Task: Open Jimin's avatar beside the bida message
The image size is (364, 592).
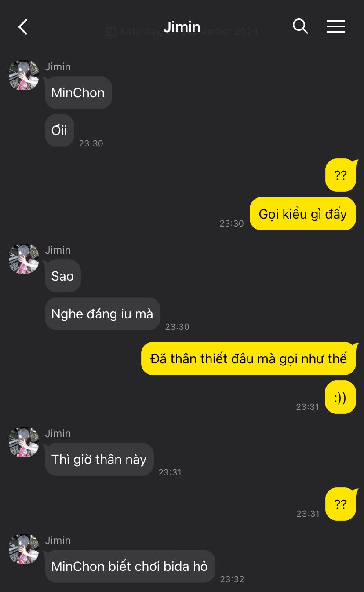Action: point(24,549)
